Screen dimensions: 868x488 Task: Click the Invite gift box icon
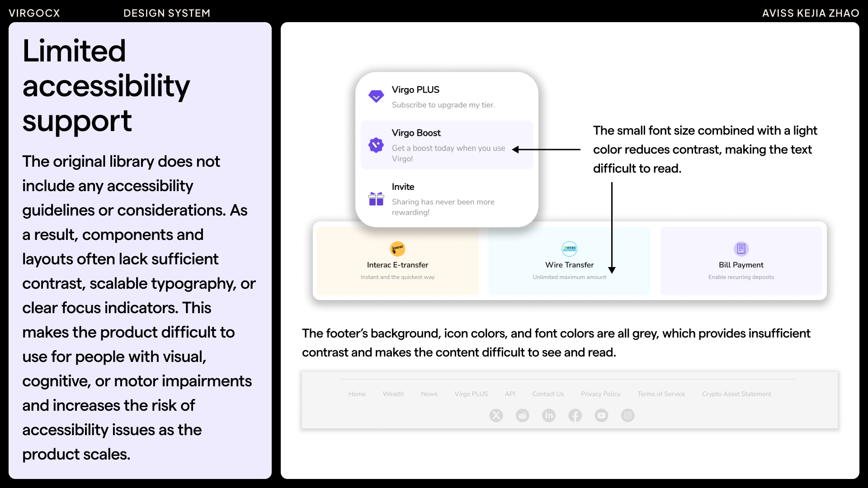click(x=376, y=198)
